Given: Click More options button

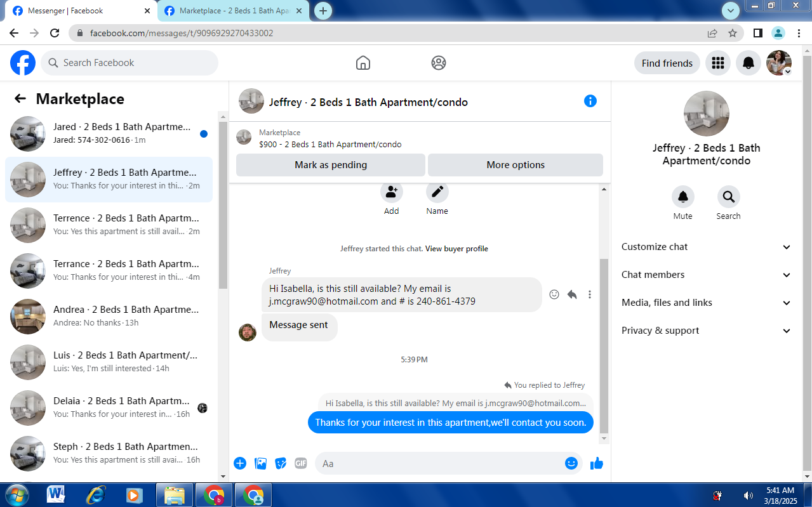Looking at the screenshot, I should point(516,165).
